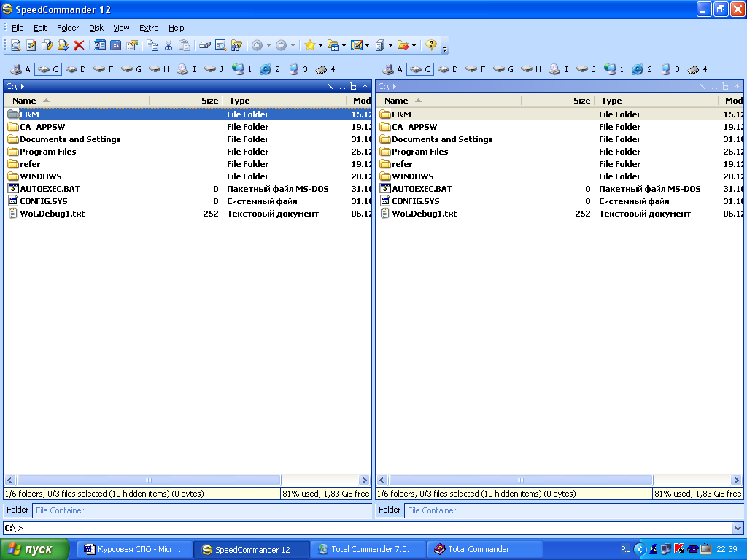Screen dimensions: 747x560
Task: Open CD drive I in left panel
Action: click(187, 69)
